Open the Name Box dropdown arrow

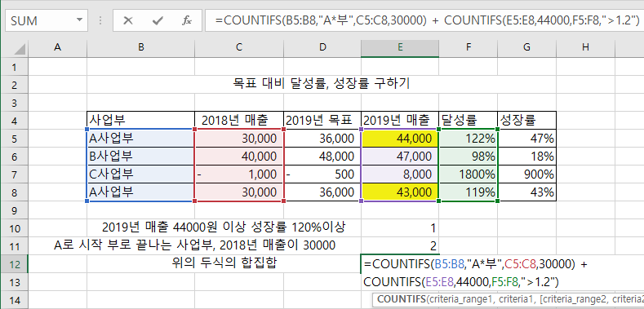(x=79, y=20)
